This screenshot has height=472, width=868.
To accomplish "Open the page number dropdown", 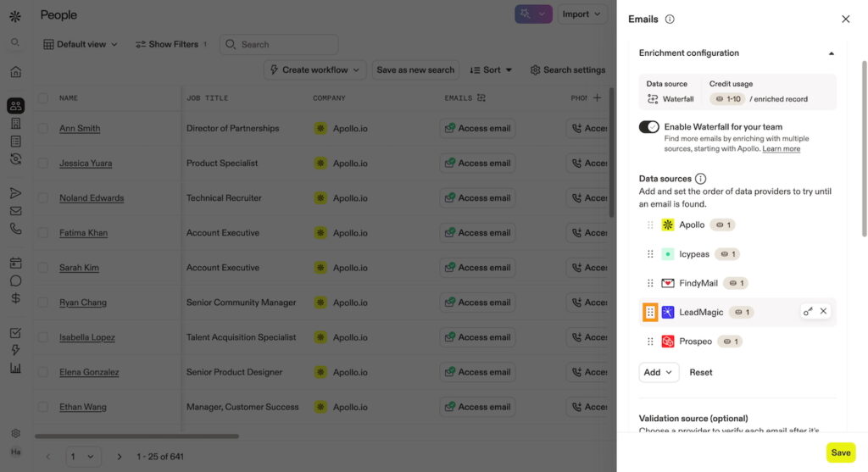I will pos(83,457).
